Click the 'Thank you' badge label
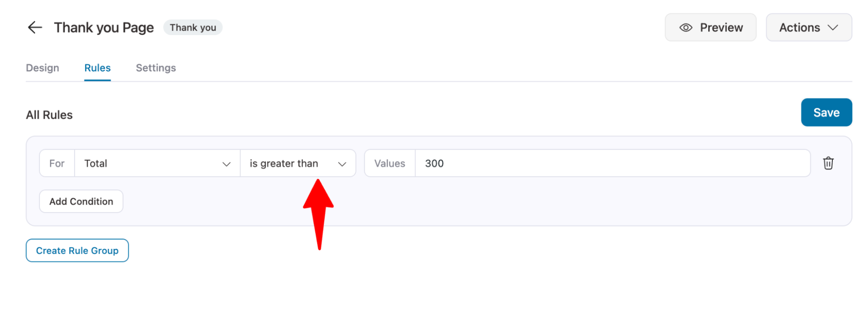The image size is (868, 310). (193, 27)
